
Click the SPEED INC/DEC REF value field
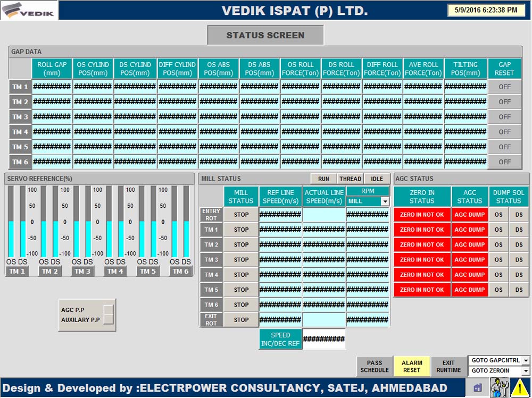click(324, 338)
